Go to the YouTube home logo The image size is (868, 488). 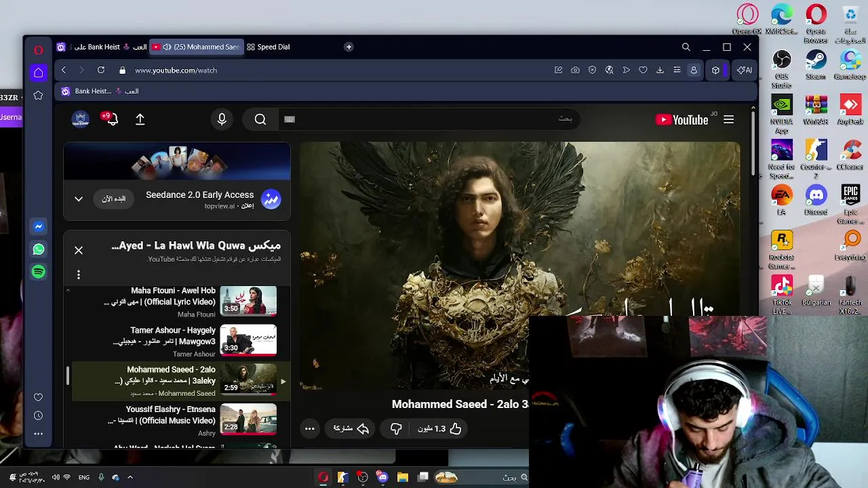pyautogui.click(x=682, y=120)
